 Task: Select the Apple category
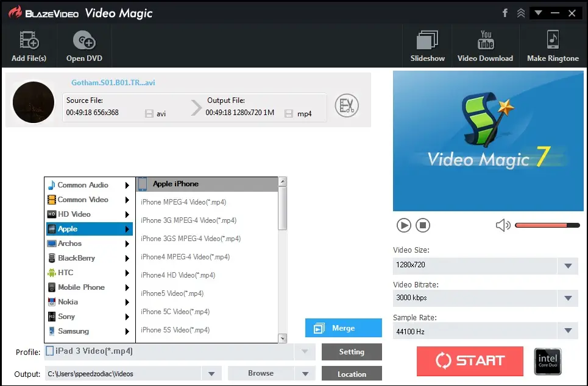[x=89, y=228]
